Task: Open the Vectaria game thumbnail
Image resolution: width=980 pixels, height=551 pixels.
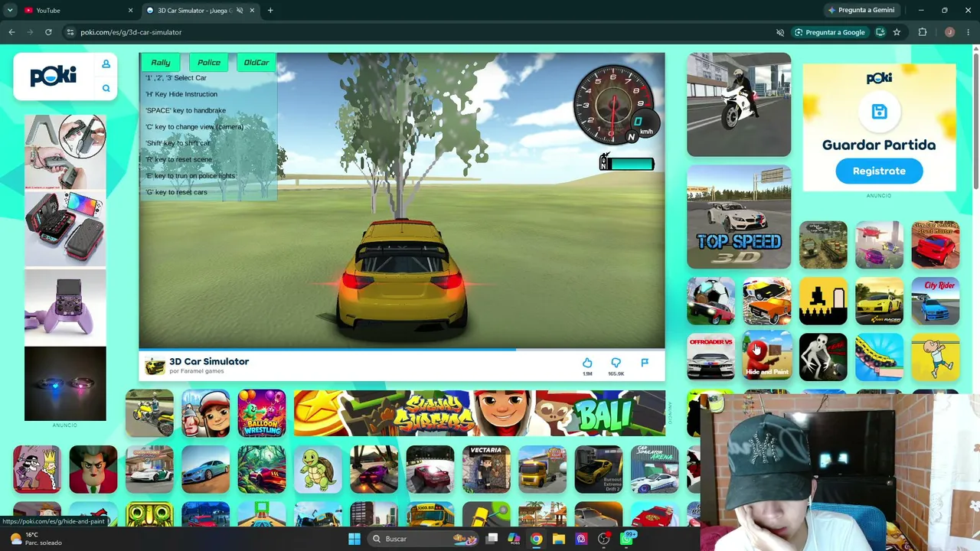Action: pos(486,469)
